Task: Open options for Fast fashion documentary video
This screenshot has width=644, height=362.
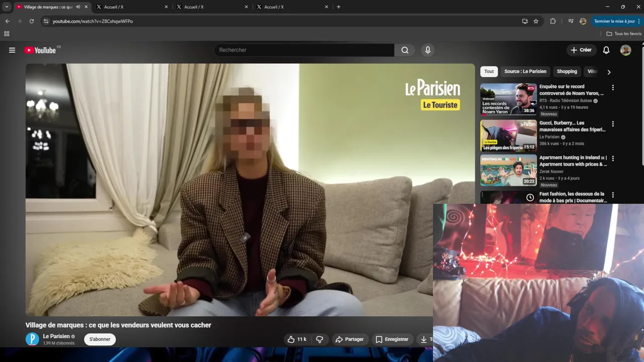Action: point(613,195)
